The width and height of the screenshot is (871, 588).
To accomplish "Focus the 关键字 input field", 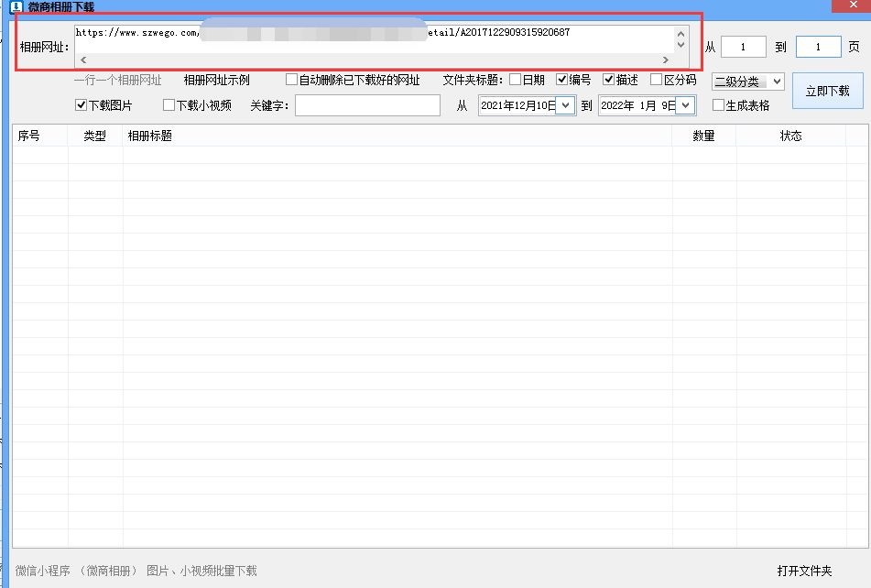I will 367,105.
